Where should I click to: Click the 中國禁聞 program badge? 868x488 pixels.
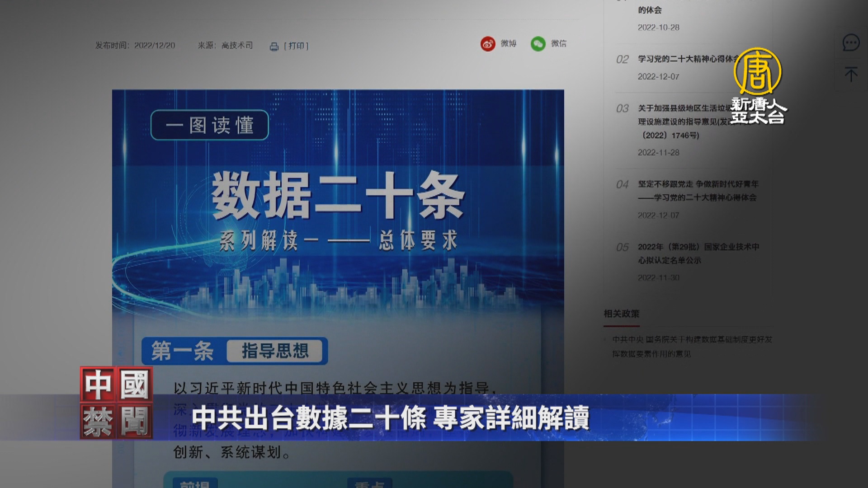coord(117,403)
